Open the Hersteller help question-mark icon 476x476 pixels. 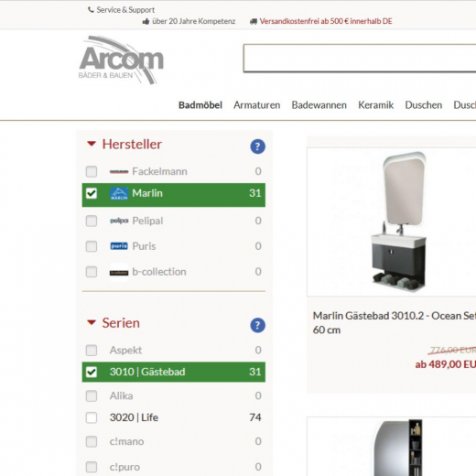point(258,146)
